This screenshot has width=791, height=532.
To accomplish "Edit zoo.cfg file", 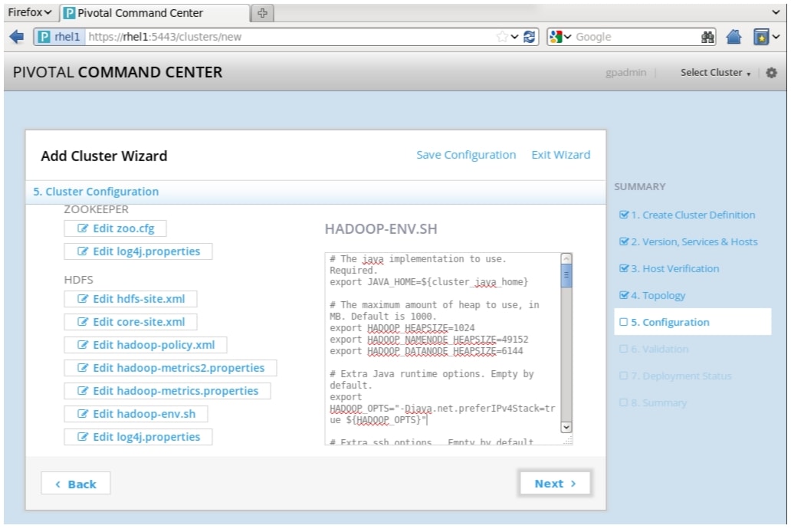I will [x=115, y=228].
